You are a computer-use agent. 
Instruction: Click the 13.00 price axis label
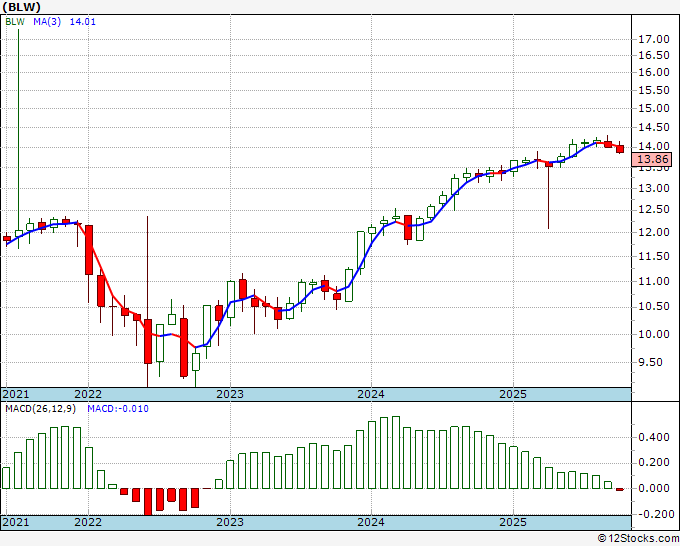pos(654,188)
